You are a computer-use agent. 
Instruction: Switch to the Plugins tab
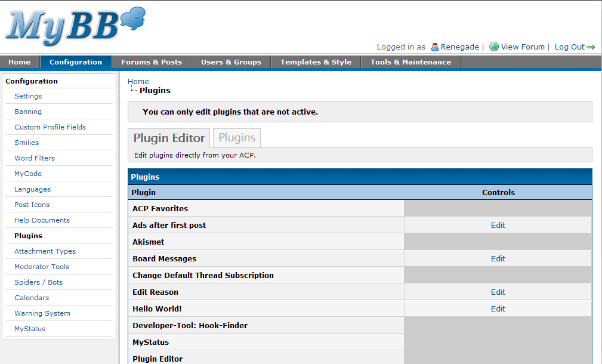point(237,137)
